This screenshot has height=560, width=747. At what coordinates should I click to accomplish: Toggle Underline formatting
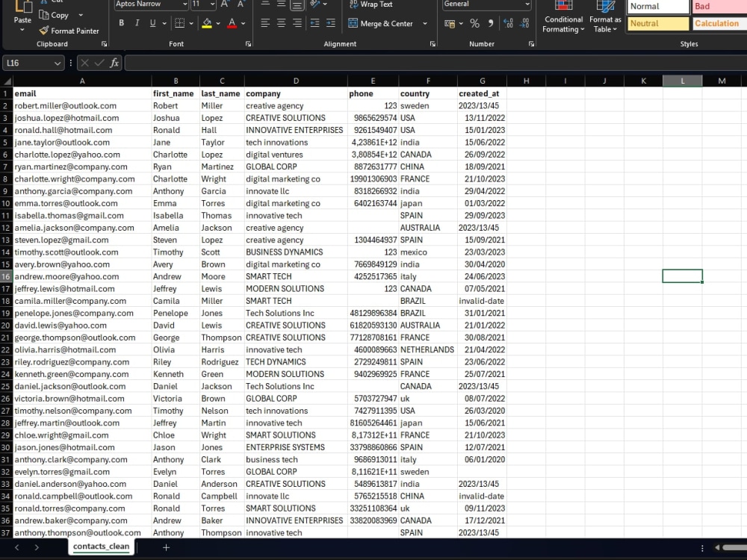(153, 23)
